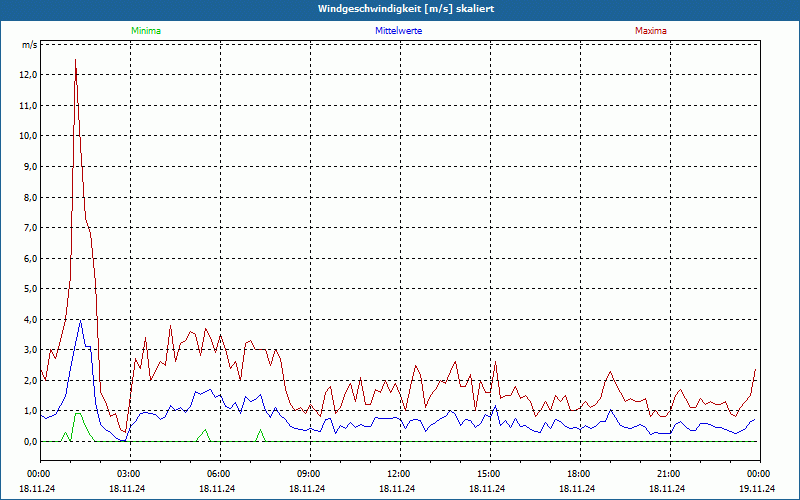This screenshot has width=800, height=500.
Task: Click the 12,0 y-axis value
Action: click(29, 75)
